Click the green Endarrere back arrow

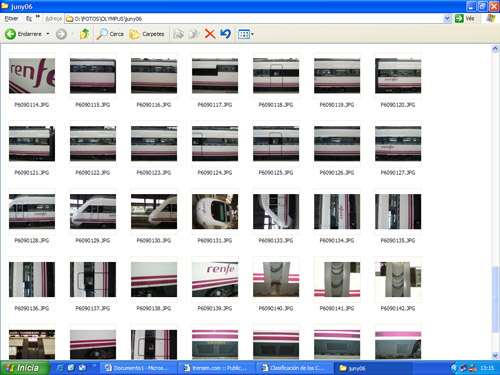10,34
